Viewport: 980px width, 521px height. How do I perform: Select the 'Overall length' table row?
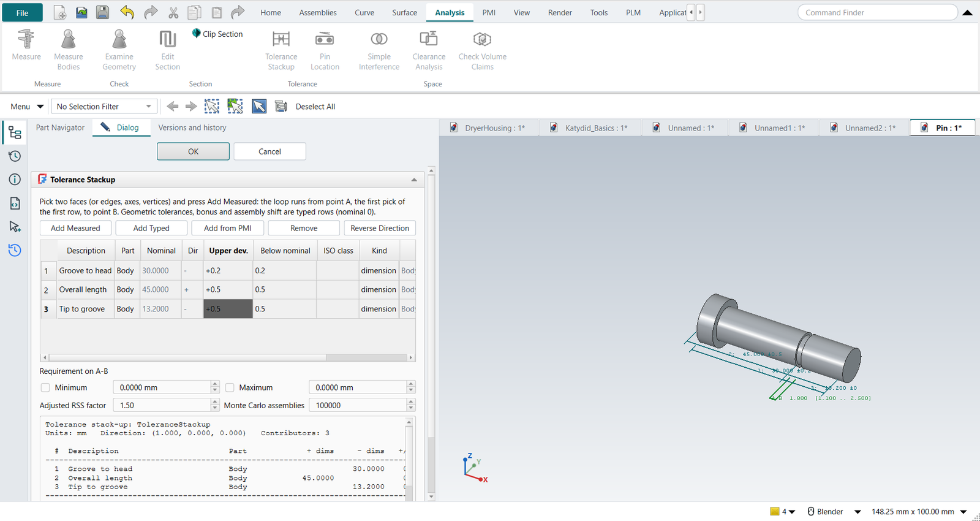pos(228,290)
